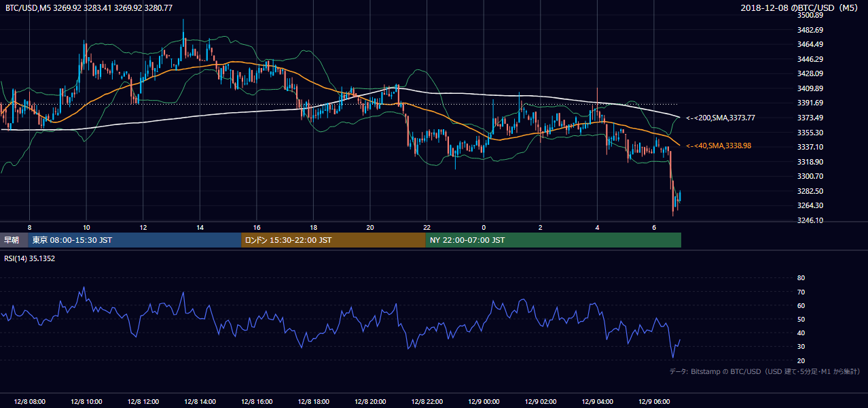The width and height of the screenshot is (868, 408).
Task: Click the Bitstamp data source note
Action: [x=765, y=371]
